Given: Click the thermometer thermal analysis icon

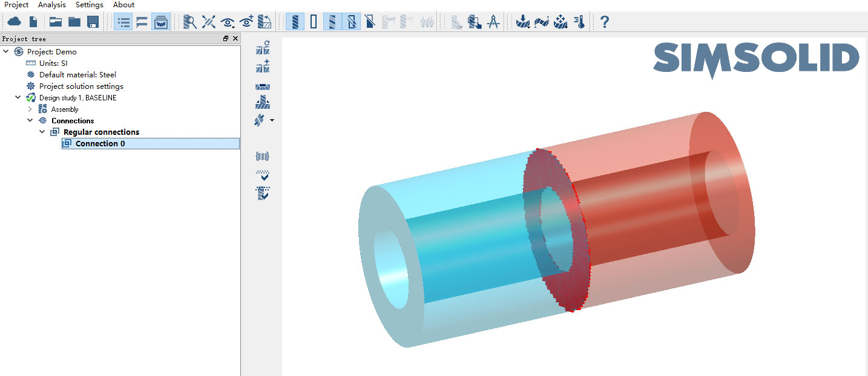Looking at the screenshot, I should coord(579,22).
